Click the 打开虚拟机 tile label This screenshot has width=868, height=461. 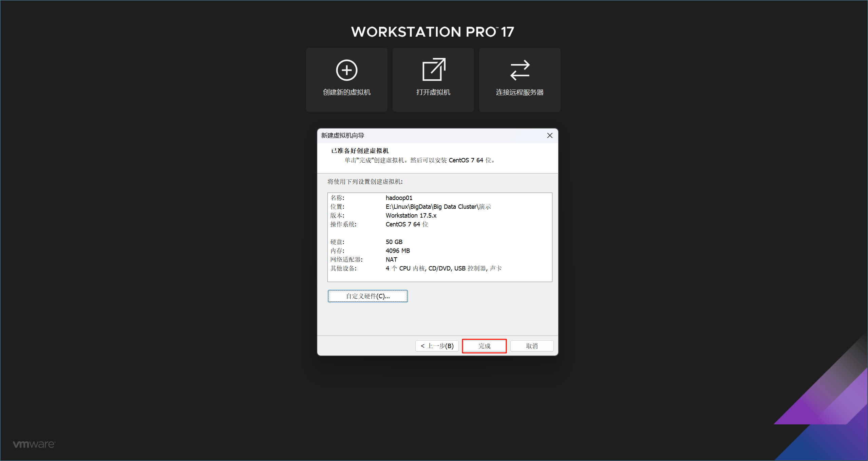(x=433, y=92)
